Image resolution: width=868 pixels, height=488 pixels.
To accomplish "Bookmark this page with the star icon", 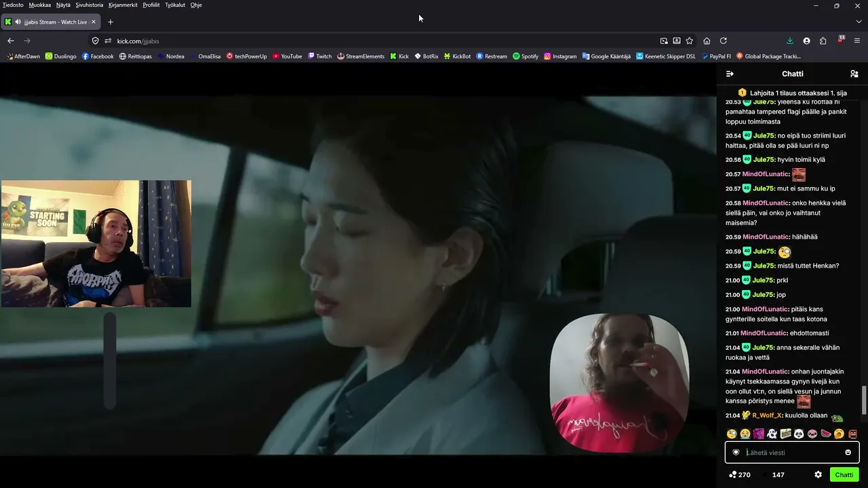I will point(690,41).
